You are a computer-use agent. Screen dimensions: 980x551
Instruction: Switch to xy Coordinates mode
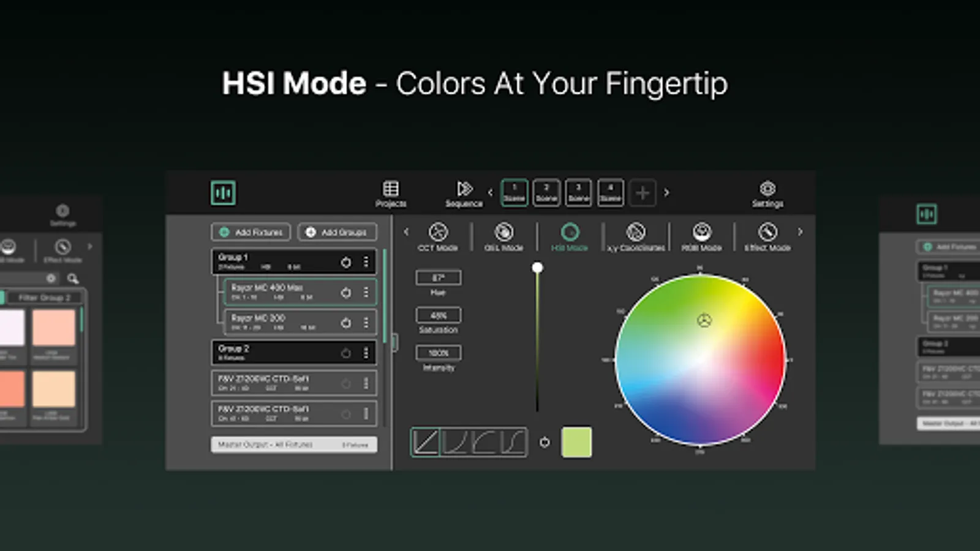(x=636, y=237)
